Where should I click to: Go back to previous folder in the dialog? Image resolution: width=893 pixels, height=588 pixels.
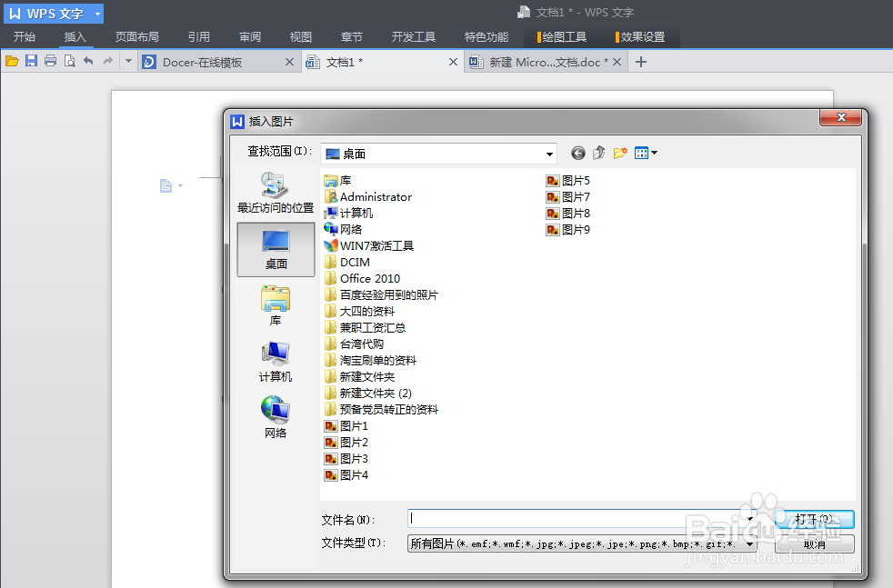pyautogui.click(x=578, y=152)
